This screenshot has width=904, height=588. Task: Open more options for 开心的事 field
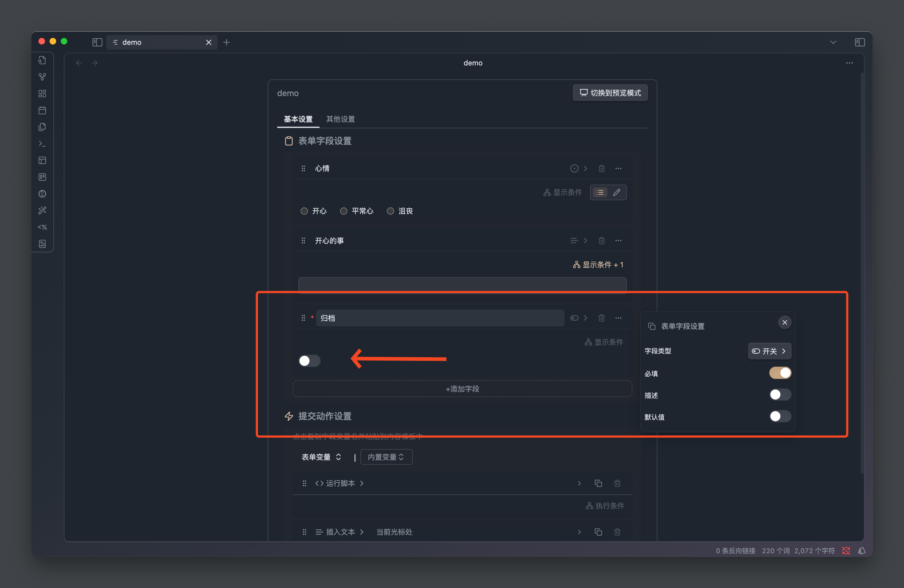[618, 241]
